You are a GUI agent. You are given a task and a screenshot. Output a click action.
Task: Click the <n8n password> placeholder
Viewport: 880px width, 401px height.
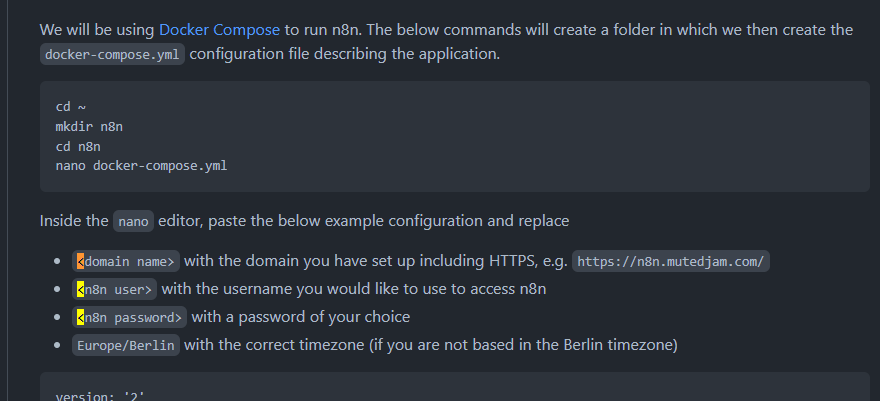click(130, 318)
